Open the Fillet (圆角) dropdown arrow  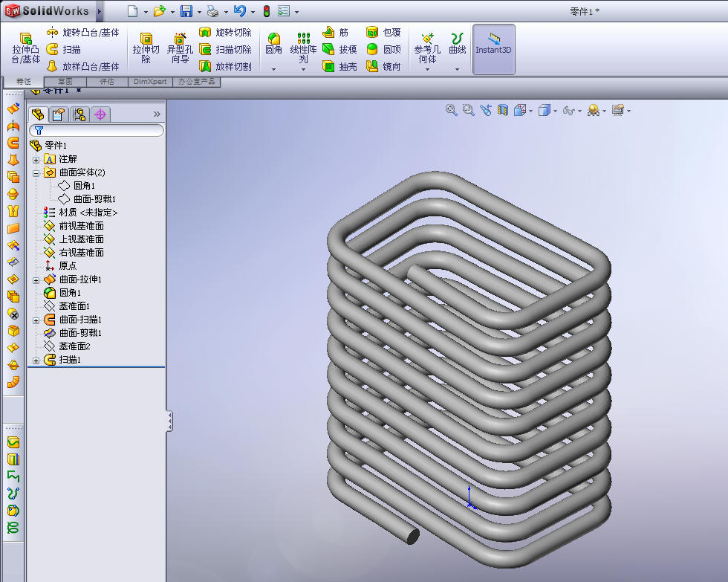(273, 69)
